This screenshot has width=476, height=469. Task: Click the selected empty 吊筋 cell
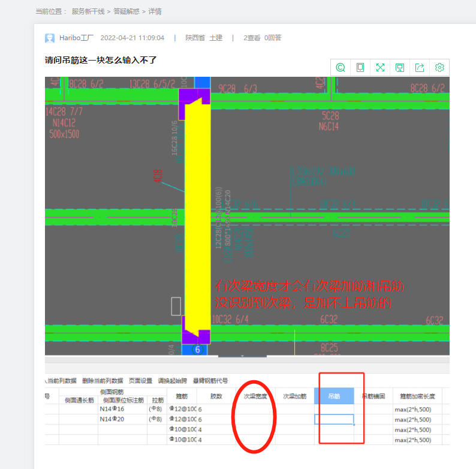click(334, 419)
